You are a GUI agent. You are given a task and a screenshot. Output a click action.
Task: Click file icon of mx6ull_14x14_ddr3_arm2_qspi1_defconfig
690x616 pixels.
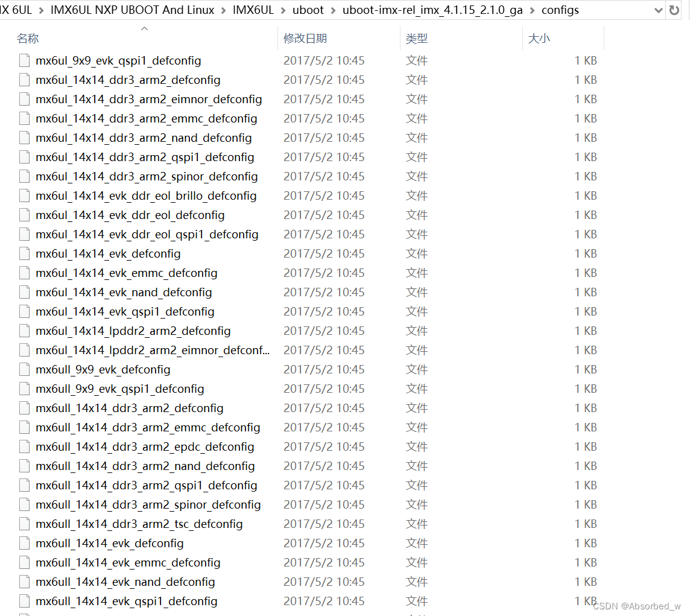click(25, 486)
